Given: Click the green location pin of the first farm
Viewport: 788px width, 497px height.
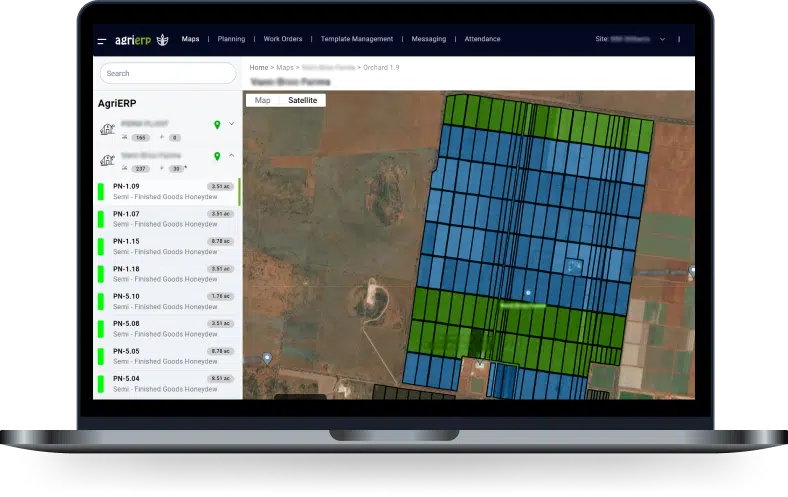Looking at the screenshot, I should click(x=217, y=125).
